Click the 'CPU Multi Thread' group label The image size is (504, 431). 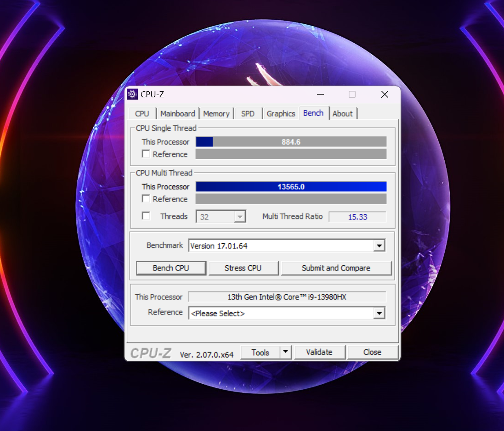[x=164, y=173]
